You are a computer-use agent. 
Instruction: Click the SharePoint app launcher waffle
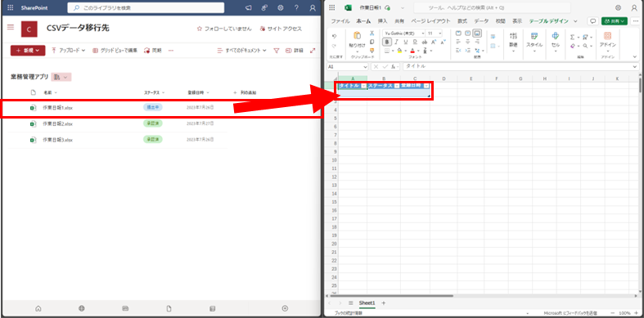click(x=11, y=7)
